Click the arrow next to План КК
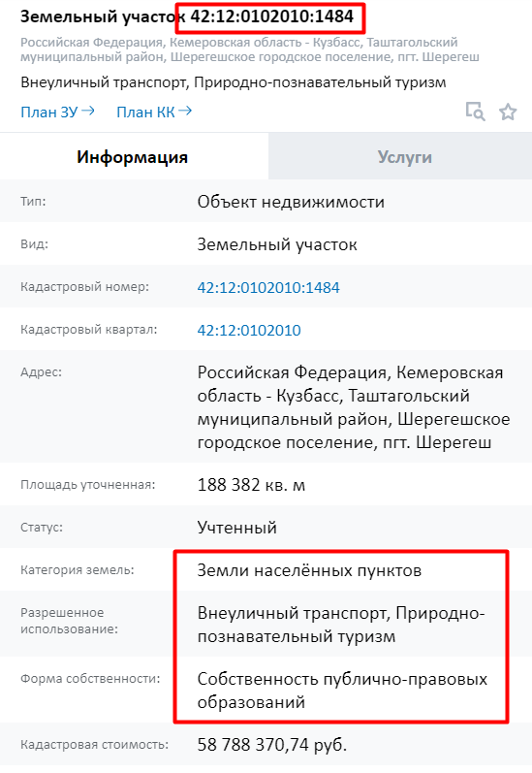Screen dimensions: 532x773 [185, 111]
